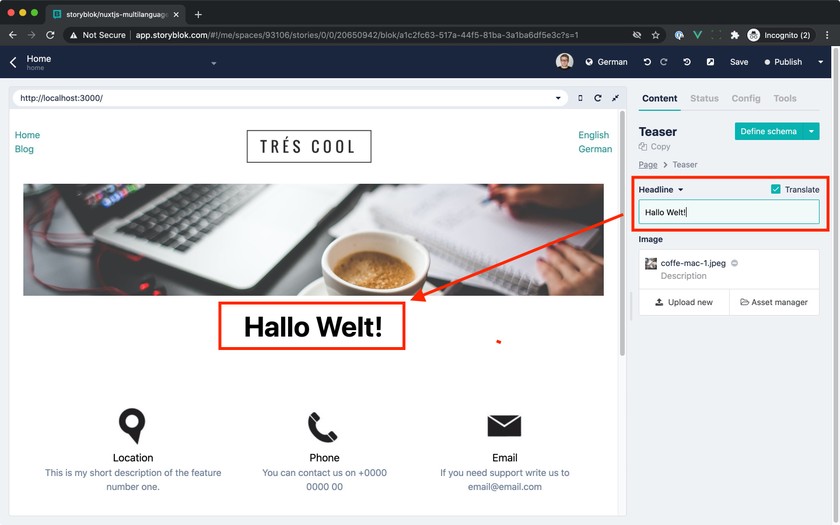The height and width of the screenshot is (525, 840).
Task: Click into the Headline text field
Action: pyautogui.click(x=729, y=212)
